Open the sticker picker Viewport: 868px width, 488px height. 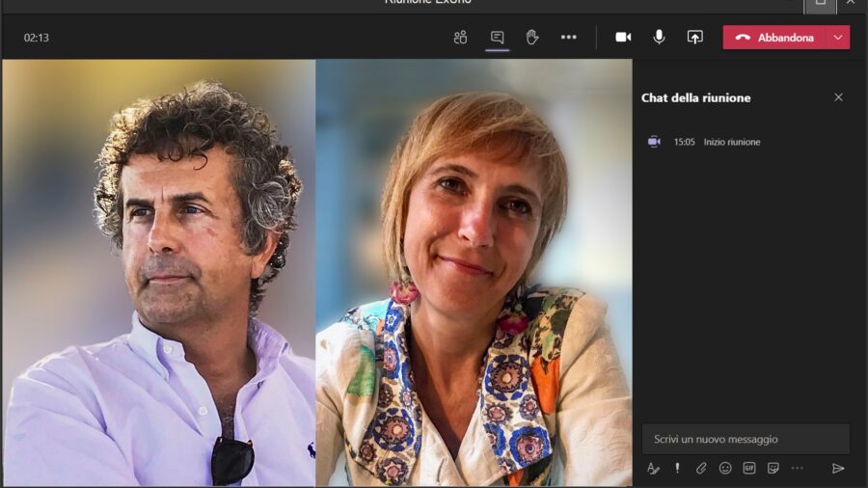pyautogui.click(x=773, y=468)
